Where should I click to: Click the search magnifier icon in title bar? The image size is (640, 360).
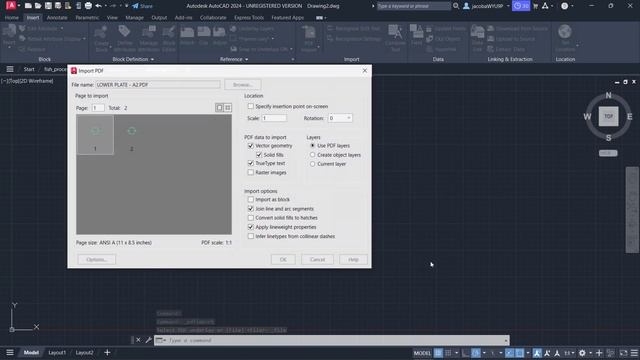(x=456, y=6)
